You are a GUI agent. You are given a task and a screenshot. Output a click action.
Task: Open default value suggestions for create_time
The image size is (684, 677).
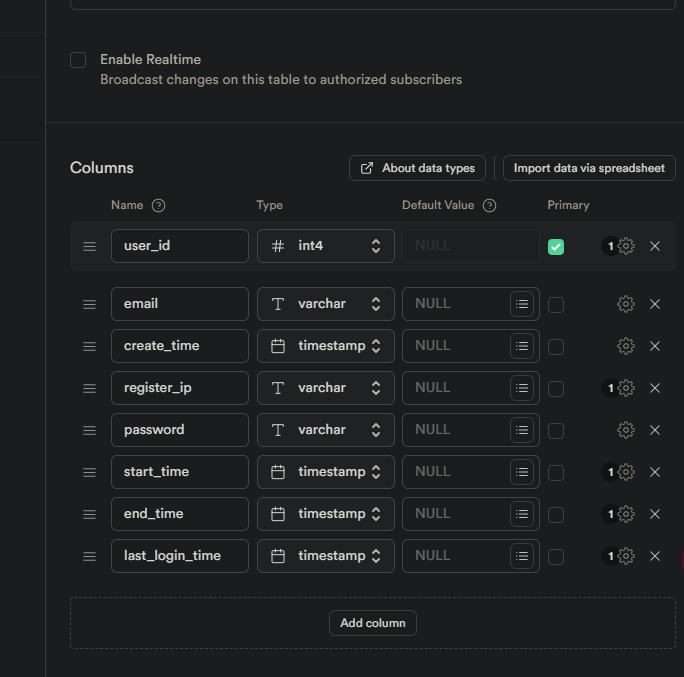click(x=521, y=346)
